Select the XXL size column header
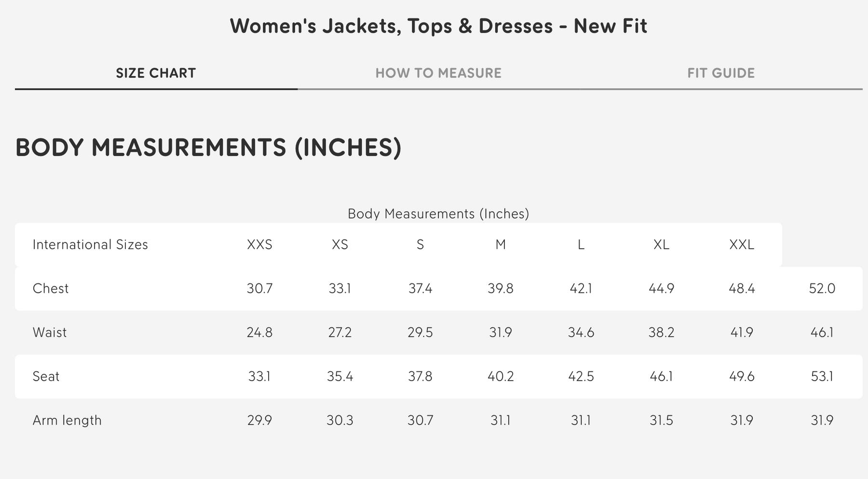Viewport: 868px width, 479px height. 742,245
